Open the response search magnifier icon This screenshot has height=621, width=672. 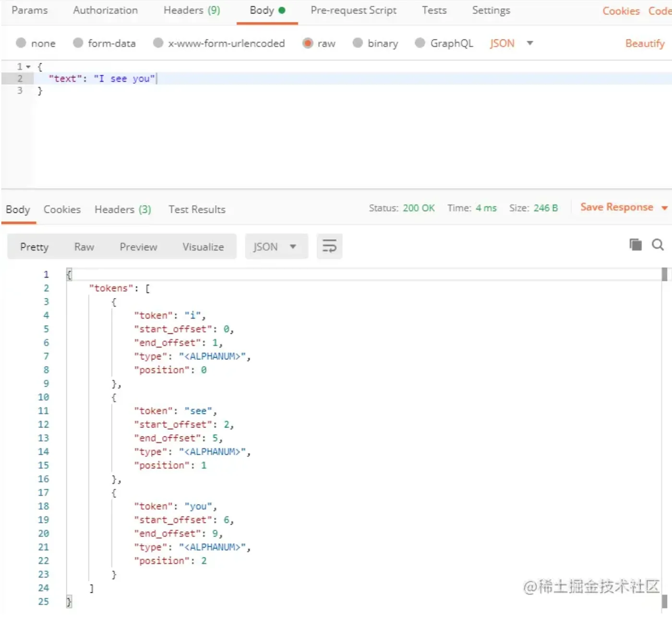[x=658, y=245]
